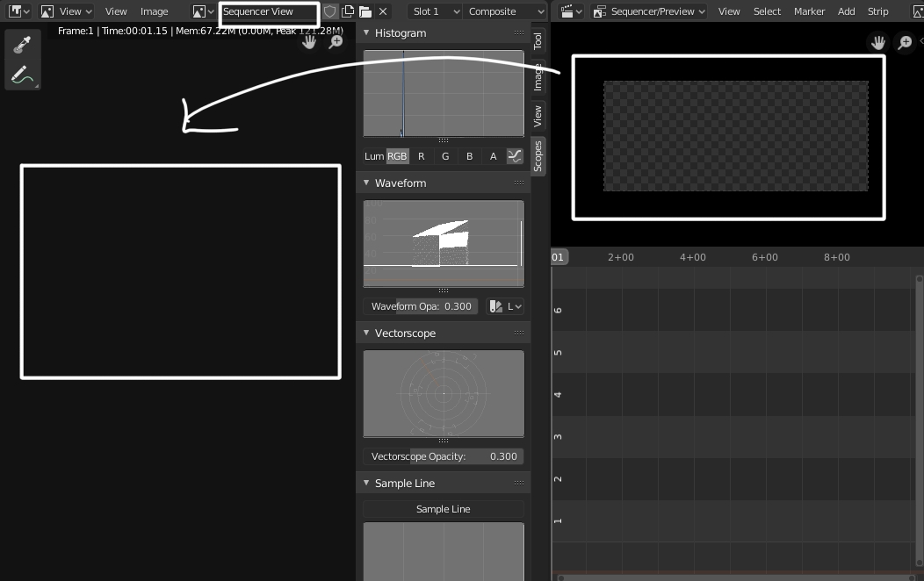The height and width of the screenshot is (581, 924).
Task: Set histogram mode to G channel
Action: point(445,156)
